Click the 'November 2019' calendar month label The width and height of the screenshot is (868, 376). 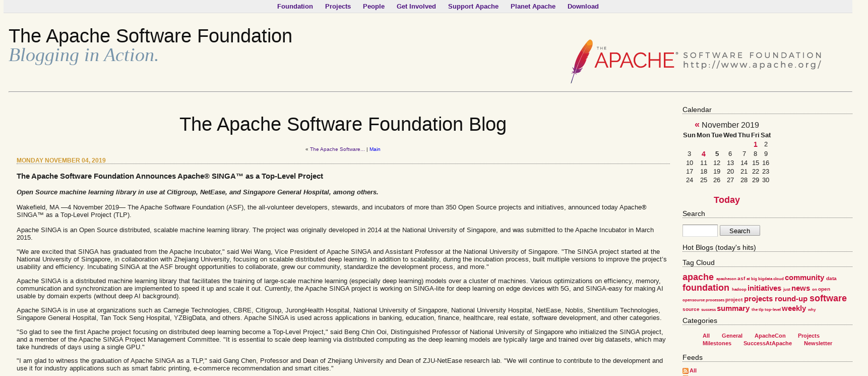point(730,125)
